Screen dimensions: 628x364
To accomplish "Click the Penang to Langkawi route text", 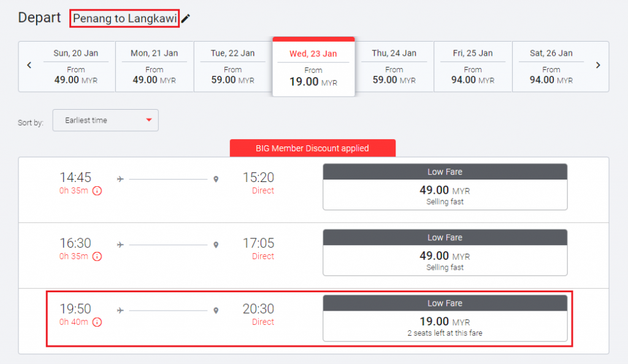I will click(x=125, y=18).
